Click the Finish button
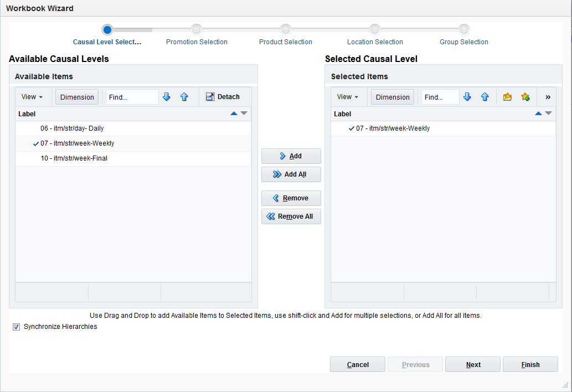Viewport: 572px width, 392px height. tap(530, 364)
